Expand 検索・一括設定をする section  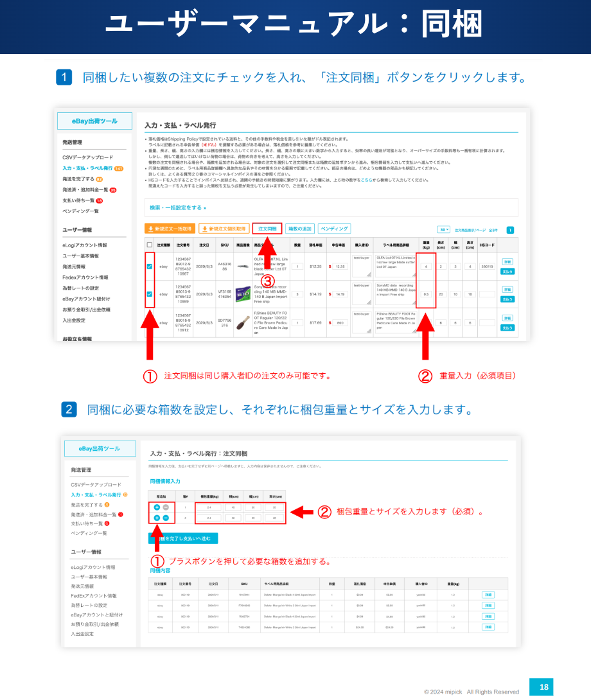coord(178,207)
